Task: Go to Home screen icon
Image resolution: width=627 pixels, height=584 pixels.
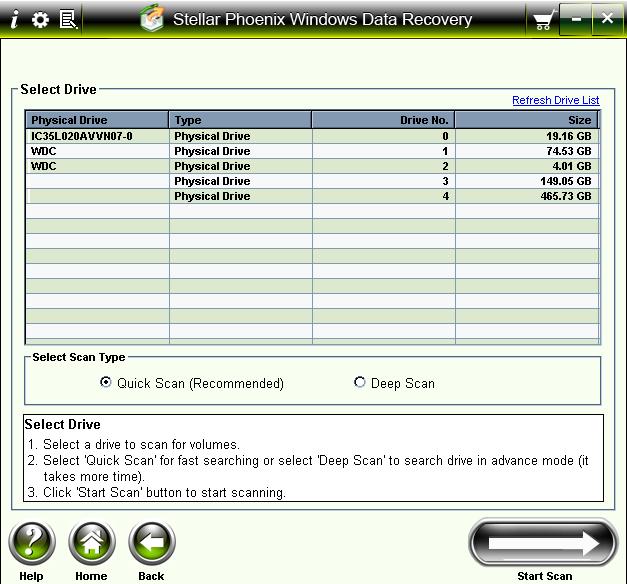Action: coord(91,545)
